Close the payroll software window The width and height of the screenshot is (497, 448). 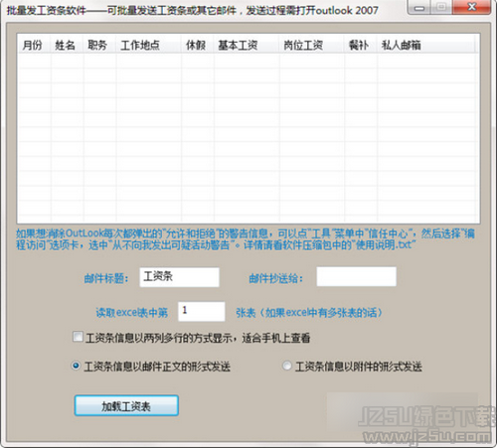click(471, 7)
